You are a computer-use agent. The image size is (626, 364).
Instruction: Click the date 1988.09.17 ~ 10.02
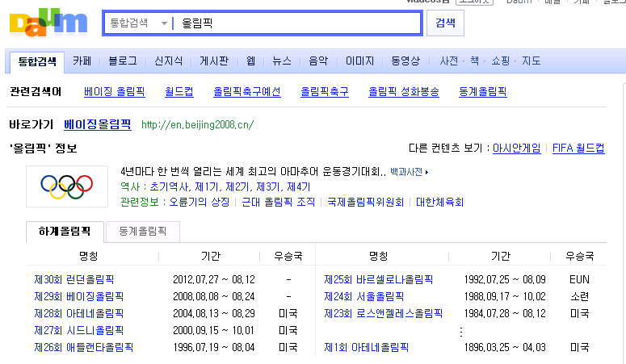pos(505,296)
